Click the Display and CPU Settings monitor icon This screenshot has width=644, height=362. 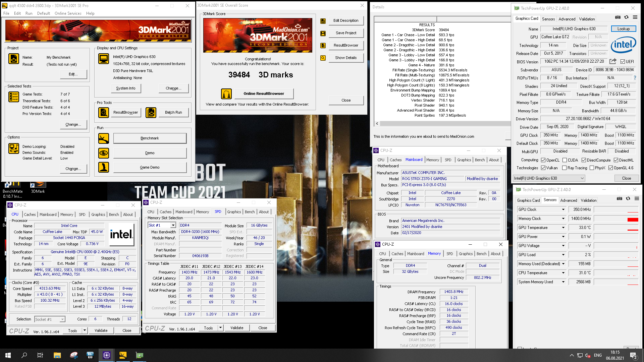(104, 59)
